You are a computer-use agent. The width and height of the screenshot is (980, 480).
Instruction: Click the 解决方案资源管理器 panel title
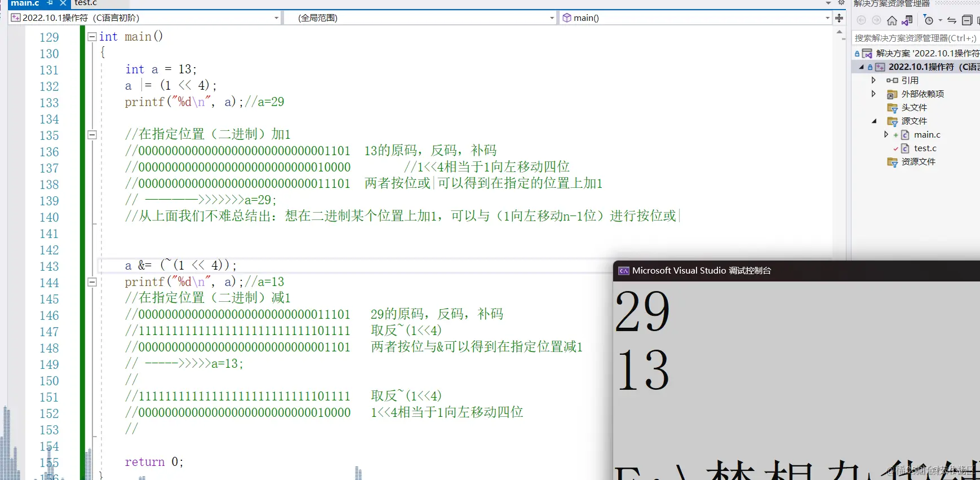click(892, 3)
